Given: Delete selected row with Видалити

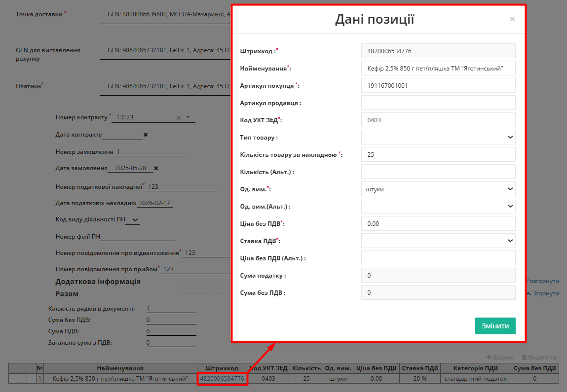Looking at the screenshot, I should (539, 357).
